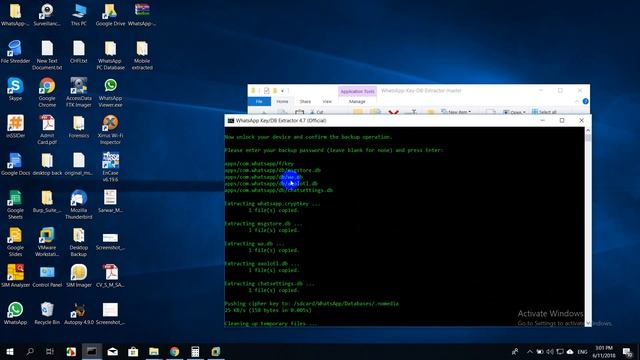Switch to the Home tab in Explorer
Screen dimensions: 640x360
(282, 101)
